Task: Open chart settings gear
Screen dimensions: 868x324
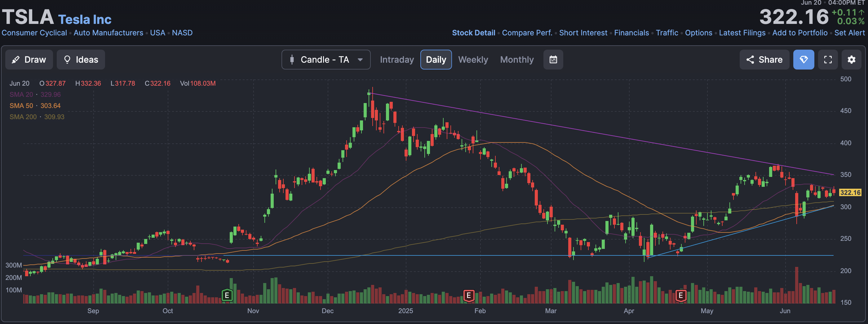Action: [x=851, y=60]
